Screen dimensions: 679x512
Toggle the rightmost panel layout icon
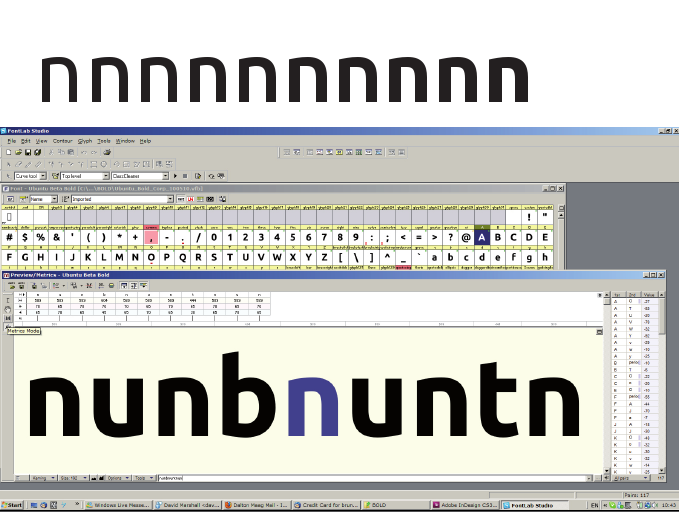pyautogui.click(x=144, y=285)
